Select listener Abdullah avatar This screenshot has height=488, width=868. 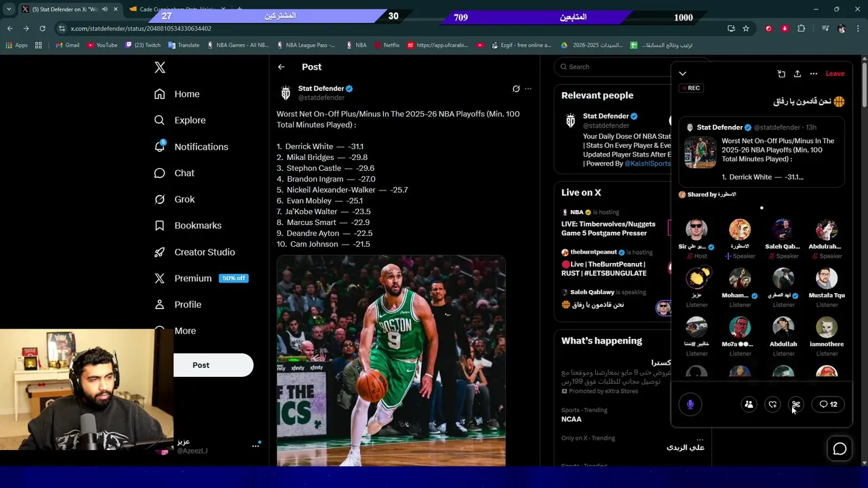[783, 327]
